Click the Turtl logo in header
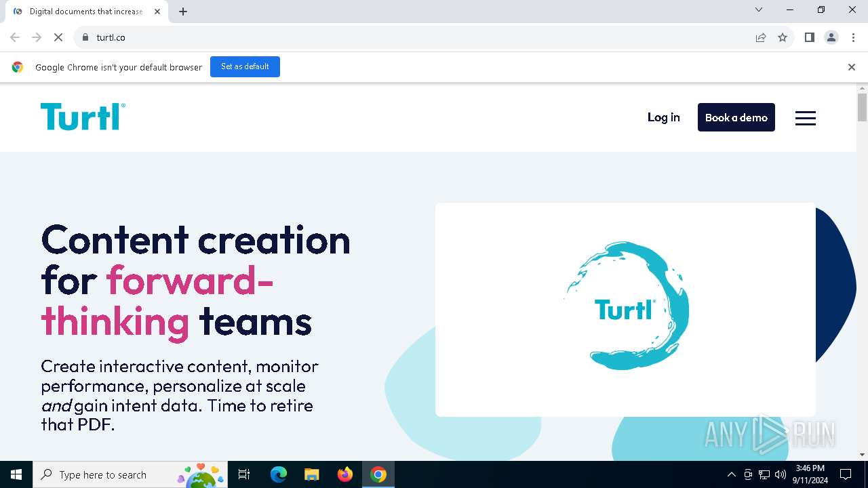Image resolution: width=868 pixels, height=488 pixels. (x=83, y=117)
